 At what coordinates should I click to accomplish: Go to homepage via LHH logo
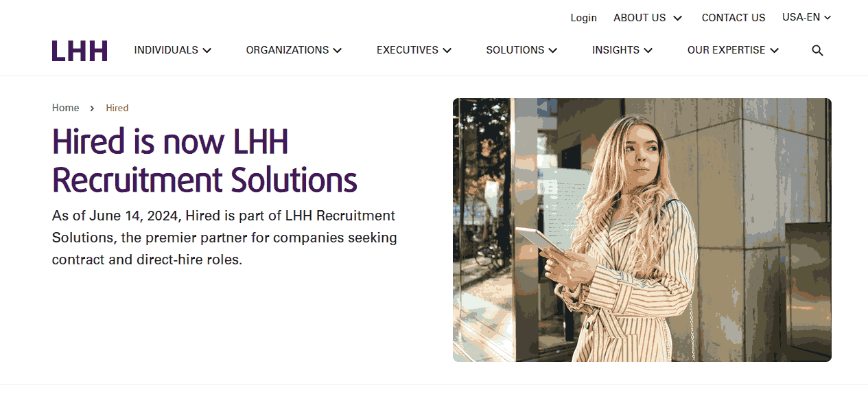[x=80, y=51]
